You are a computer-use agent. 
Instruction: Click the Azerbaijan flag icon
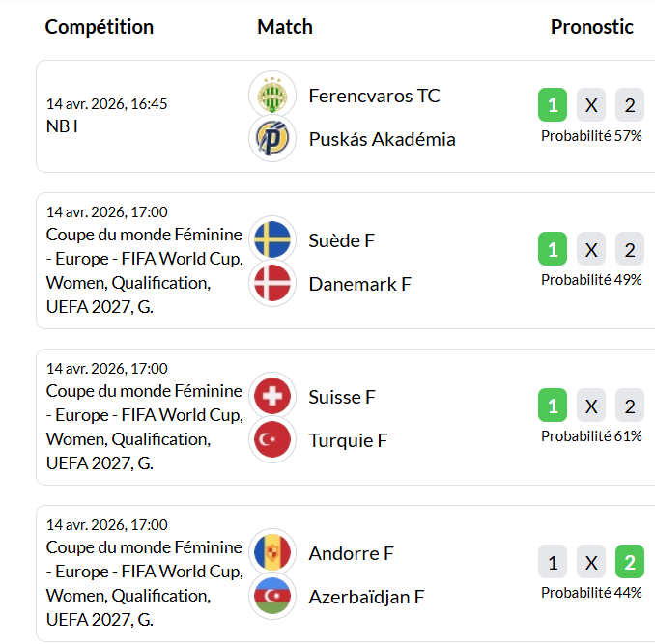tap(272, 597)
